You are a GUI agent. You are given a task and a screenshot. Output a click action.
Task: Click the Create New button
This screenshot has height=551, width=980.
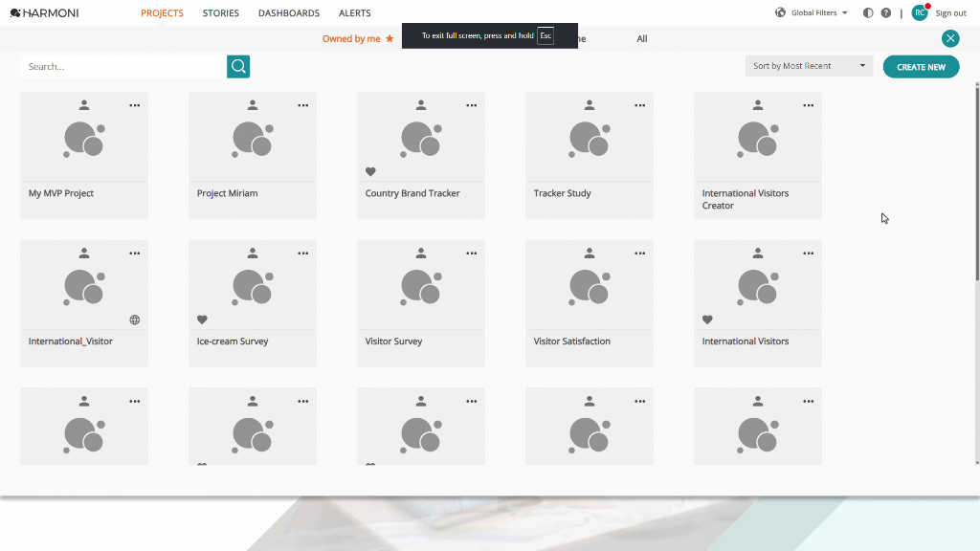tap(921, 67)
